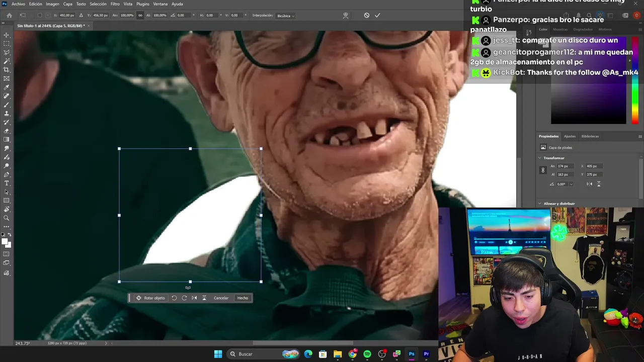Click the Rotar objeto button

pos(150,298)
